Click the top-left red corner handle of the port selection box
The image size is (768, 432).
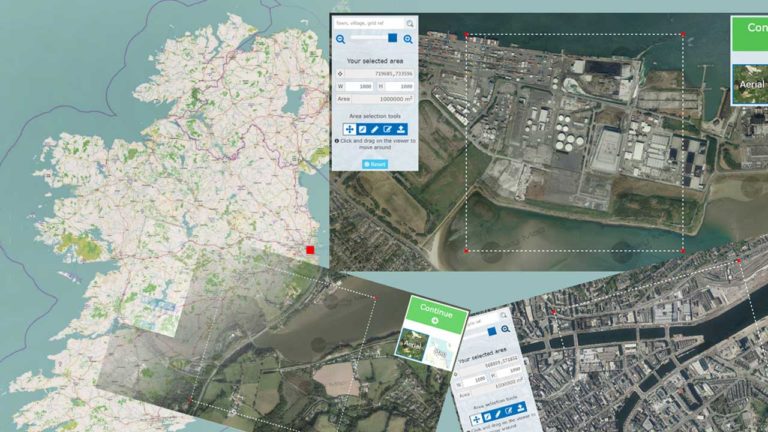[466, 35]
